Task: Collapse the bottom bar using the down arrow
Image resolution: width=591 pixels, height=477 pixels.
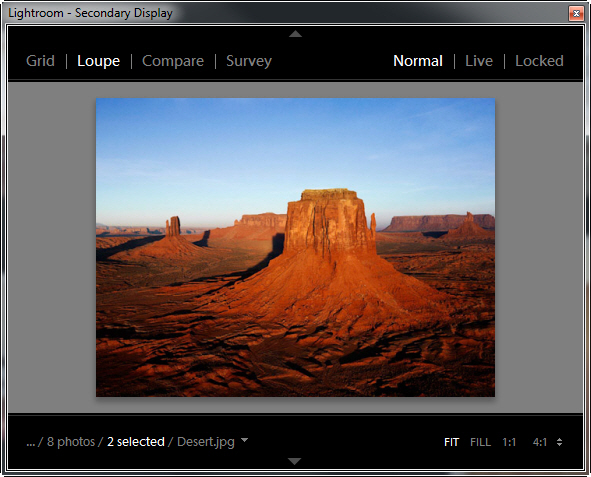Action: pos(294,461)
